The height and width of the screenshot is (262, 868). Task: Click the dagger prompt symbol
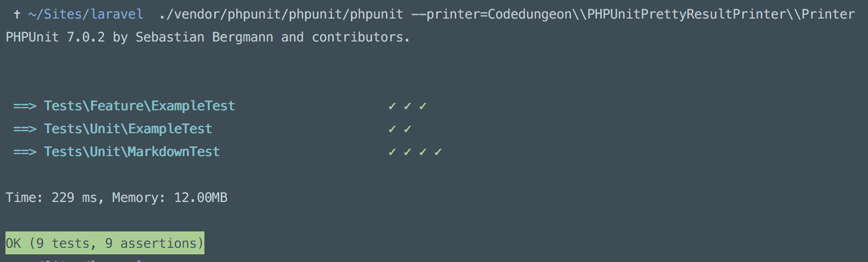click(x=17, y=14)
